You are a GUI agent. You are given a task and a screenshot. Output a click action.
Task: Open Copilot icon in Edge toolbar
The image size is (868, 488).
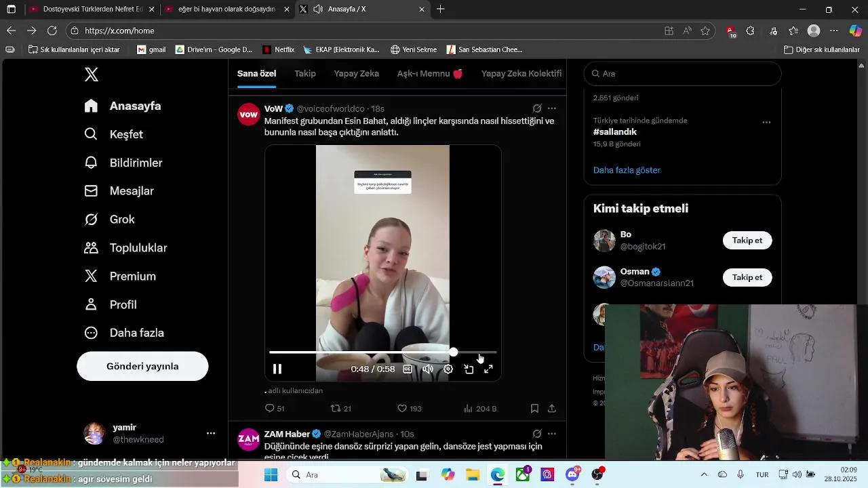point(855,30)
